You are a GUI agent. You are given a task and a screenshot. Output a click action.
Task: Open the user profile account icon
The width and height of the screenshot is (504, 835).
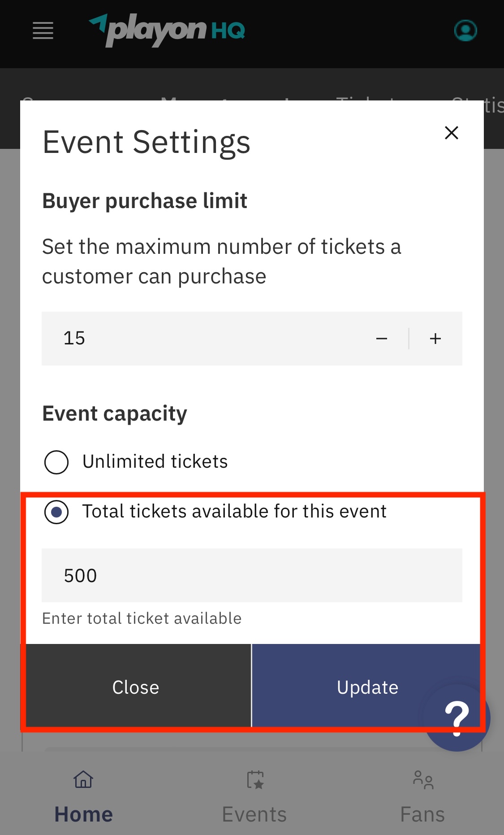click(x=465, y=30)
